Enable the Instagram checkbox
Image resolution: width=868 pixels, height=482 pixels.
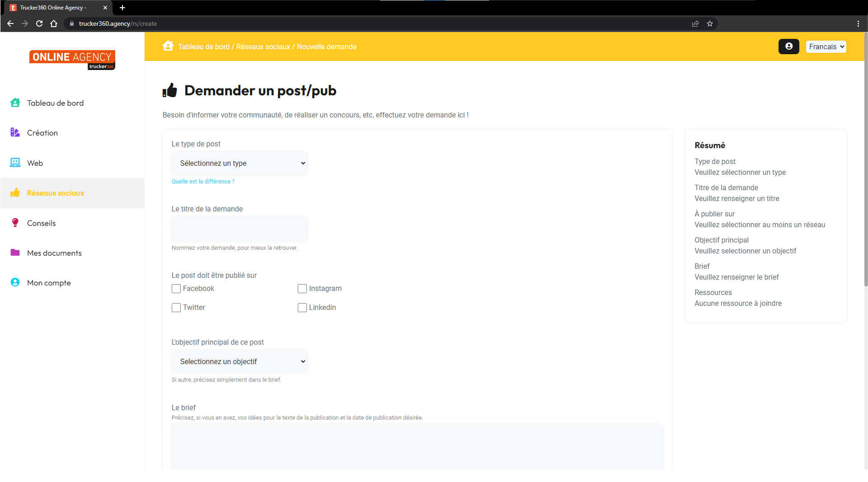coord(302,289)
